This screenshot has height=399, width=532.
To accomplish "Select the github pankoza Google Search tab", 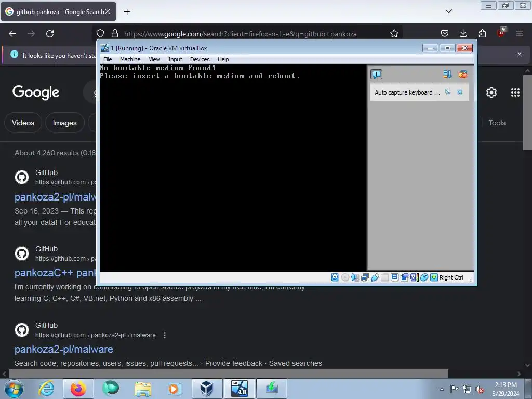I will tap(58, 11).
